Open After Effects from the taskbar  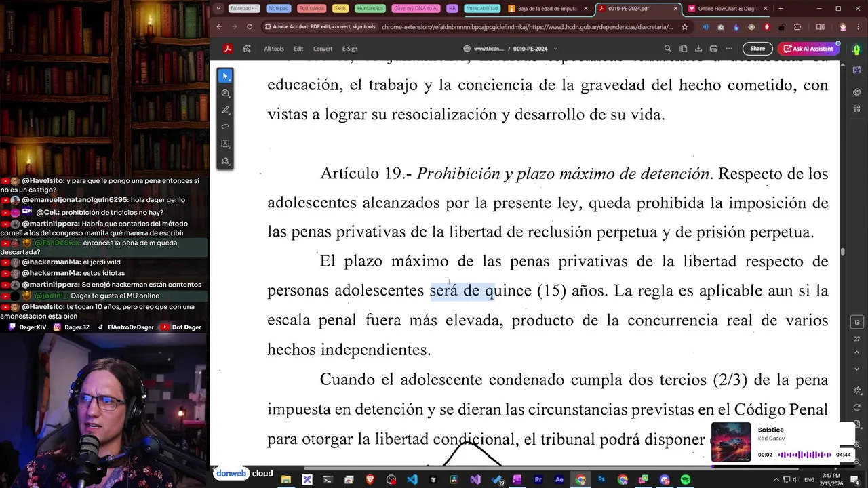(559, 480)
